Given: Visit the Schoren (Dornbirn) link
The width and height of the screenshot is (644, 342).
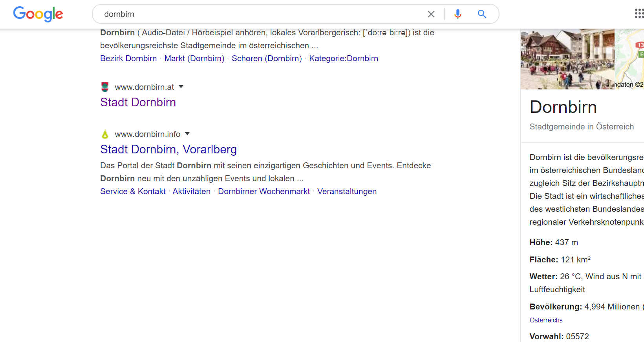Looking at the screenshot, I should click(267, 58).
